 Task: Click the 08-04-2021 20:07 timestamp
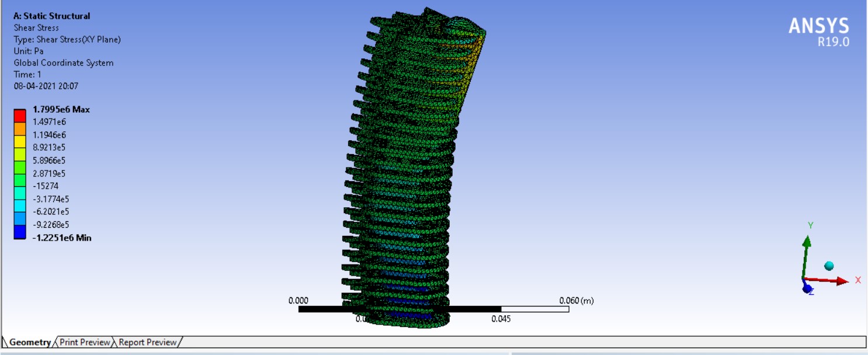point(46,86)
